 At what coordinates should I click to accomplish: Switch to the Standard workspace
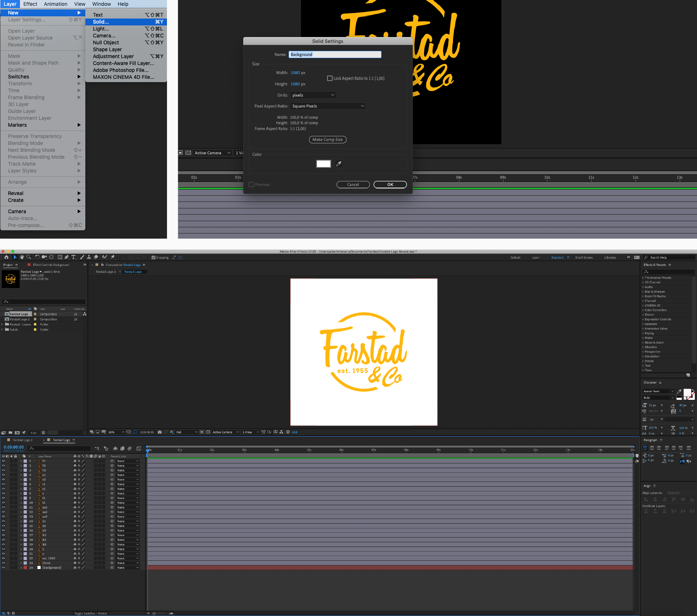tap(557, 258)
